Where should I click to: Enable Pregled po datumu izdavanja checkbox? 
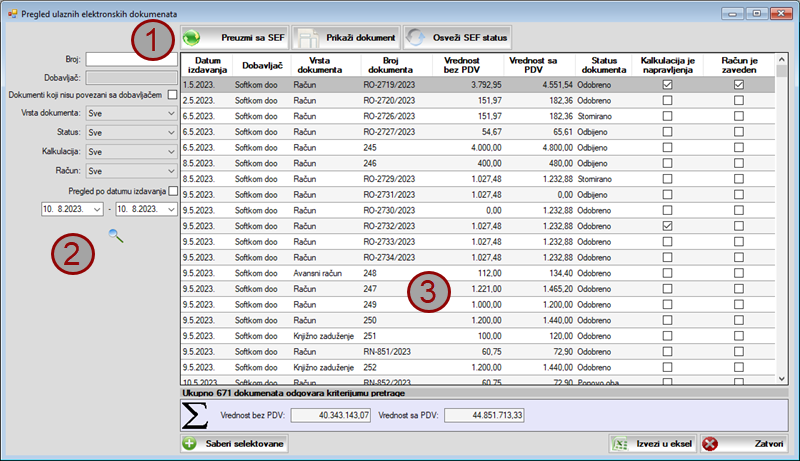pos(173,191)
